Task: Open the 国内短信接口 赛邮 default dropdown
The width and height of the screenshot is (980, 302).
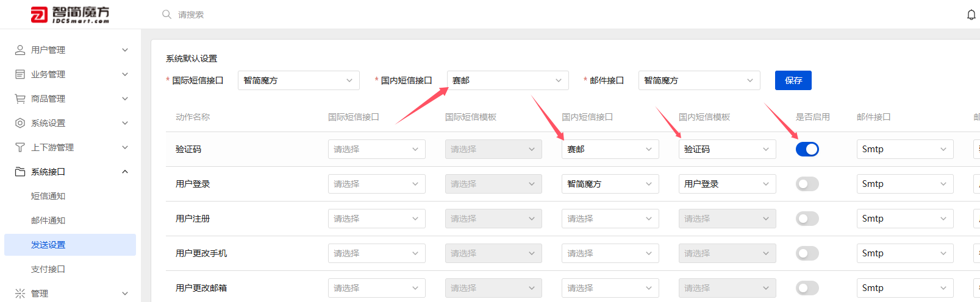Action: 507,80
